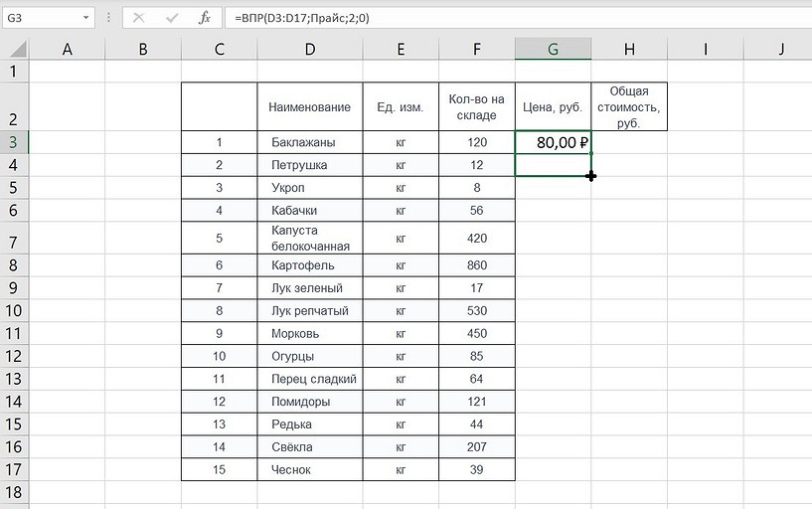Open Insert Function via the fx icon
The image size is (812, 509).
(204, 18)
